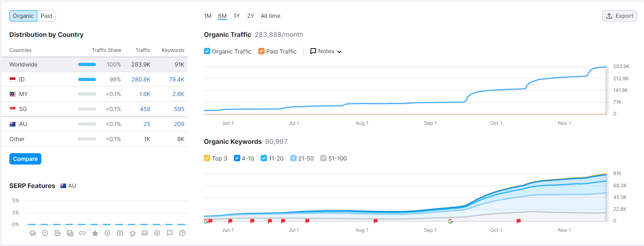The height and width of the screenshot is (246, 644).
Task: Click the Export upload icon
Action: pyautogui.click(x=609, y=16)
